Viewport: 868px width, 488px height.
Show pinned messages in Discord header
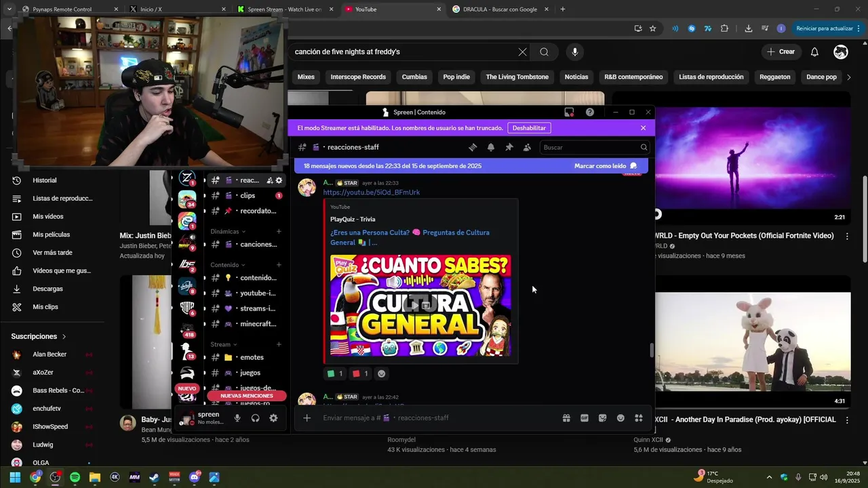509,147
